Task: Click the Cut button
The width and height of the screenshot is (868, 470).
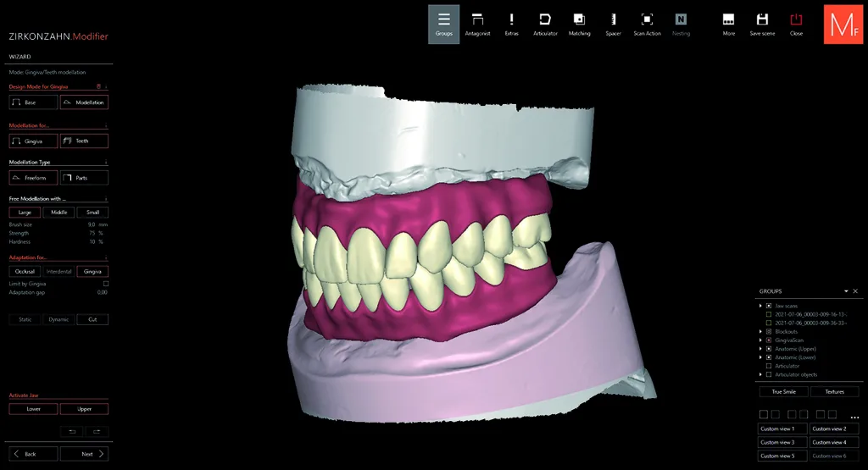Action: pos(92,319)
